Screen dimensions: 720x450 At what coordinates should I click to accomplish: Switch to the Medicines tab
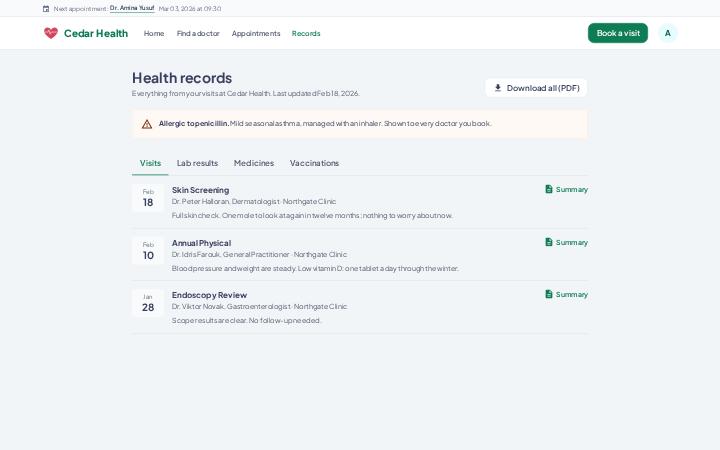click(253, 163)
